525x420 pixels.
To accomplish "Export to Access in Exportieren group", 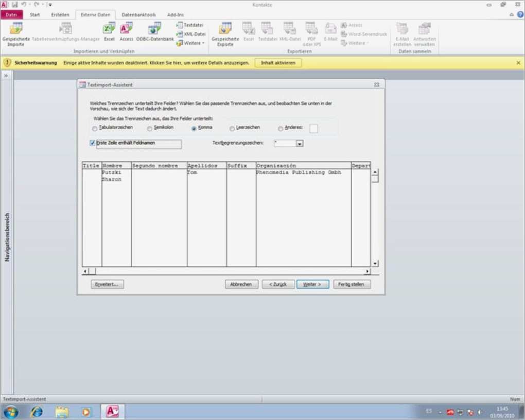I will pyautogui.click(x=352, y=25).
